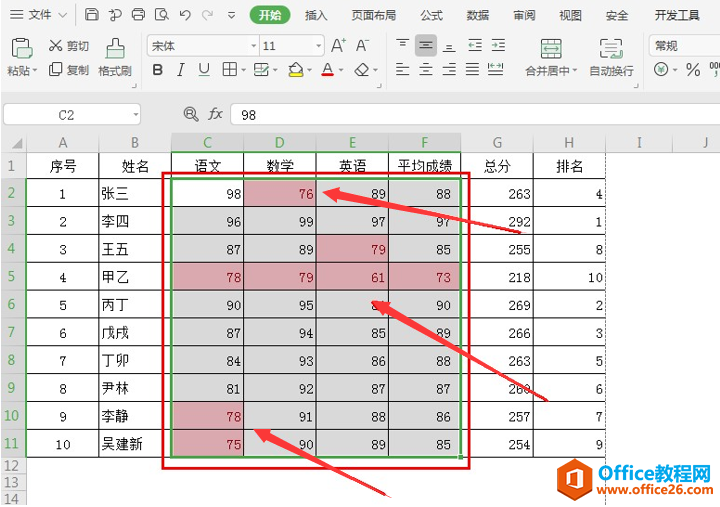Align text left in cell

click(402, 69)
